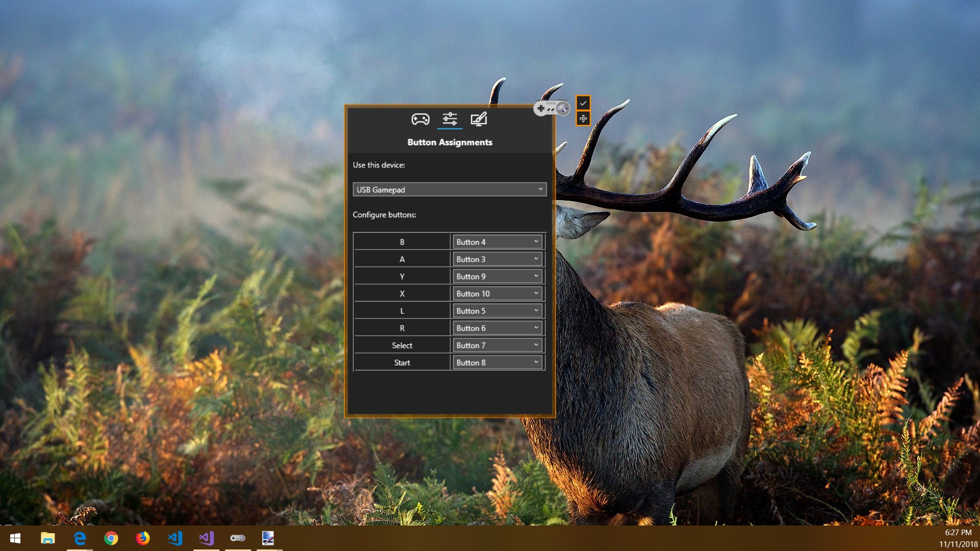Open the Select row Button 7 dropdown
This screenshot has width=980, height=551.
(x=497, y=345)
